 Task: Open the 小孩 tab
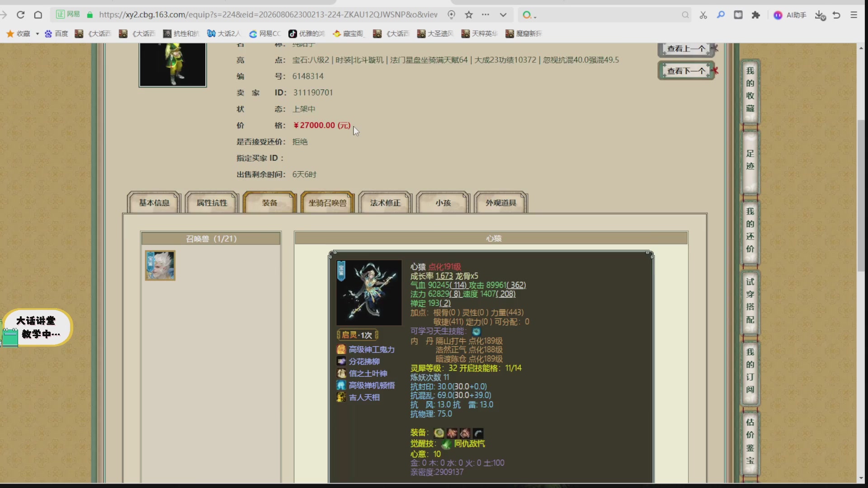tap(443, 203)
